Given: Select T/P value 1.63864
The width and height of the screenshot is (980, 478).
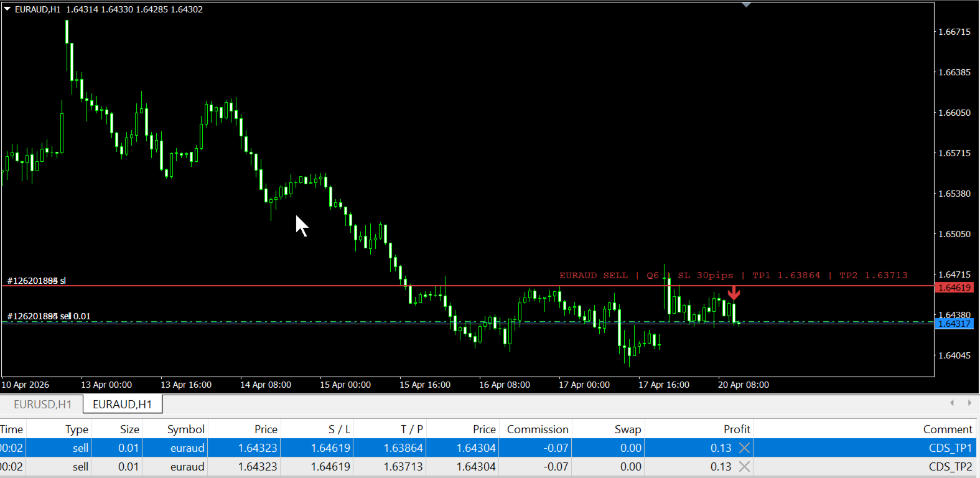Looking at the screenshot, I should pyautogui.click(x=403, y=448).
